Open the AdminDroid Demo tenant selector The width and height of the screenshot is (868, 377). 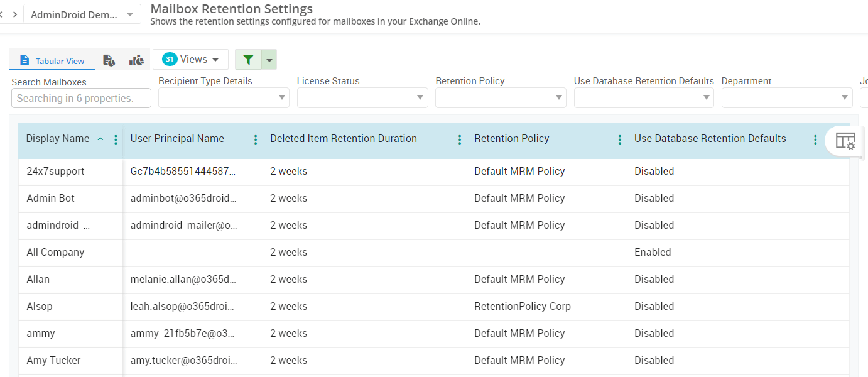(x=82, y=14)
